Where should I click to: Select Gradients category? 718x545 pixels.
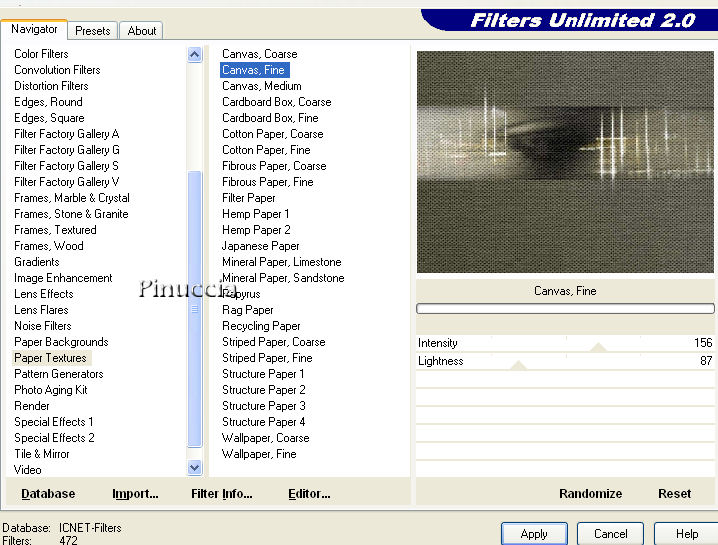pyautogui.click(x=37, y=262)
